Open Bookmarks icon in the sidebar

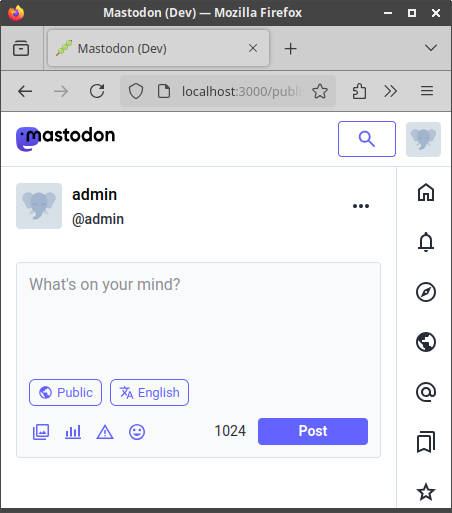(426, 442)
